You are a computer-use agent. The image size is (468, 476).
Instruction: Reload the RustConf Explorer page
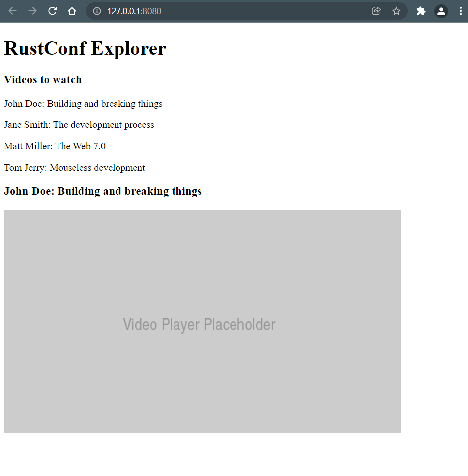(x=52, y=11)
